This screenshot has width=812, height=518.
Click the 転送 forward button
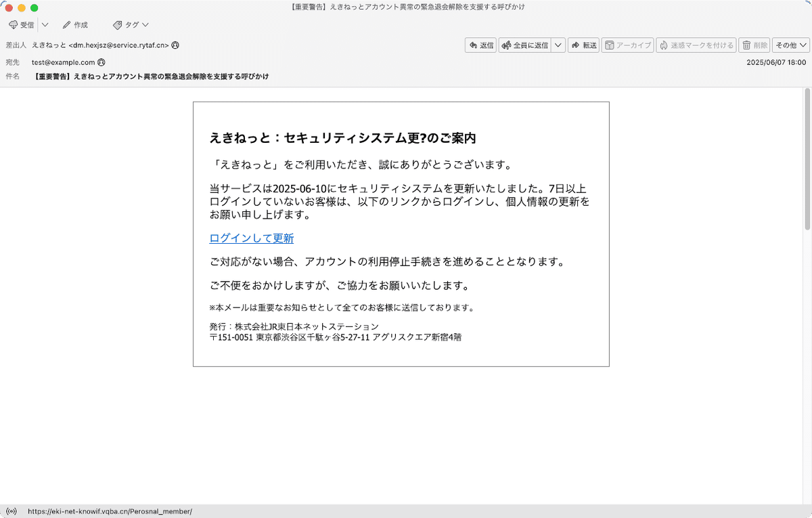tap(584, 45)
